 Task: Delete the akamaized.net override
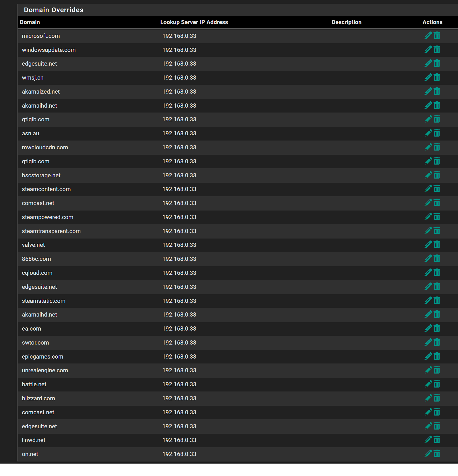[x=437, y=91]
